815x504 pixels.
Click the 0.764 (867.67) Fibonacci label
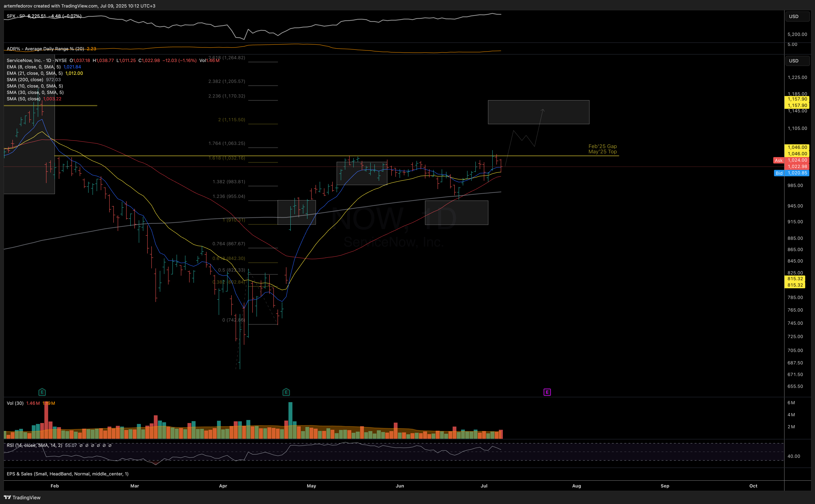tap(229, 244)
